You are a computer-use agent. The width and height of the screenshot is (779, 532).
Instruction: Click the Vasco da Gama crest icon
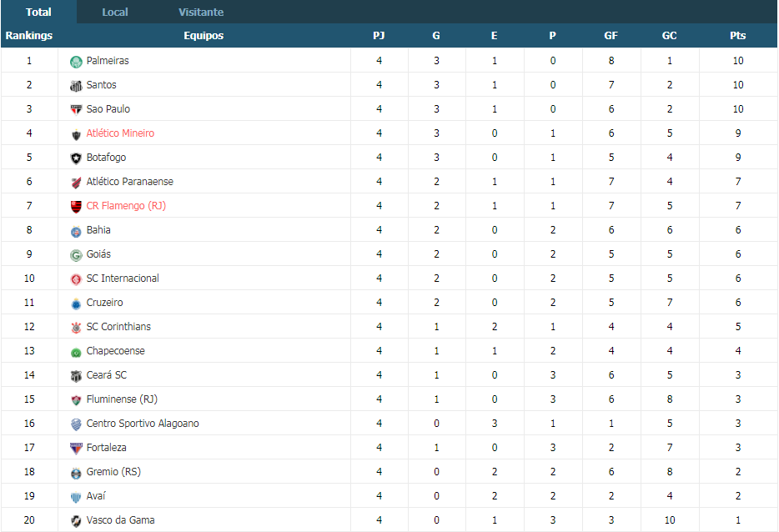click(x=76, y=521)
